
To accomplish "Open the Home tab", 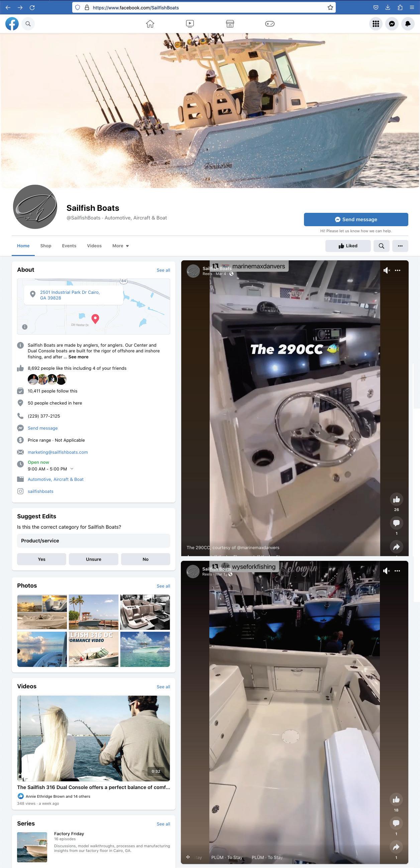I will point(23,246).
